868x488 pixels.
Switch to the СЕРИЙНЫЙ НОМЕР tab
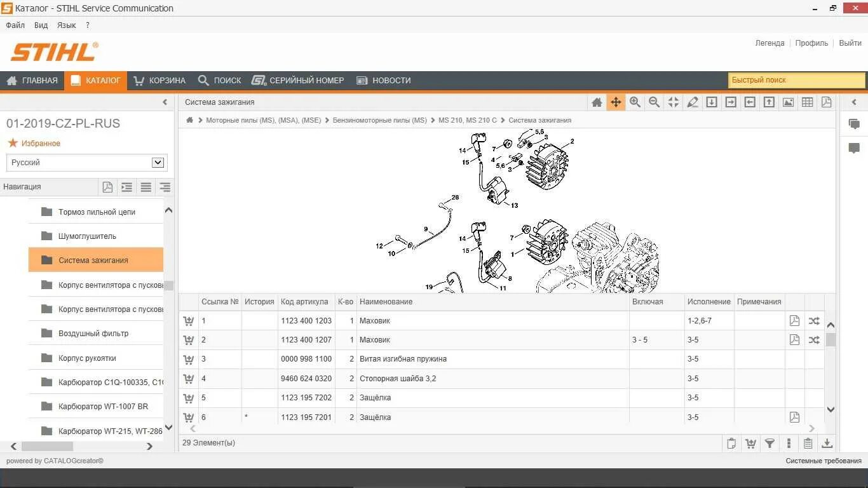[x=298, y=81]
